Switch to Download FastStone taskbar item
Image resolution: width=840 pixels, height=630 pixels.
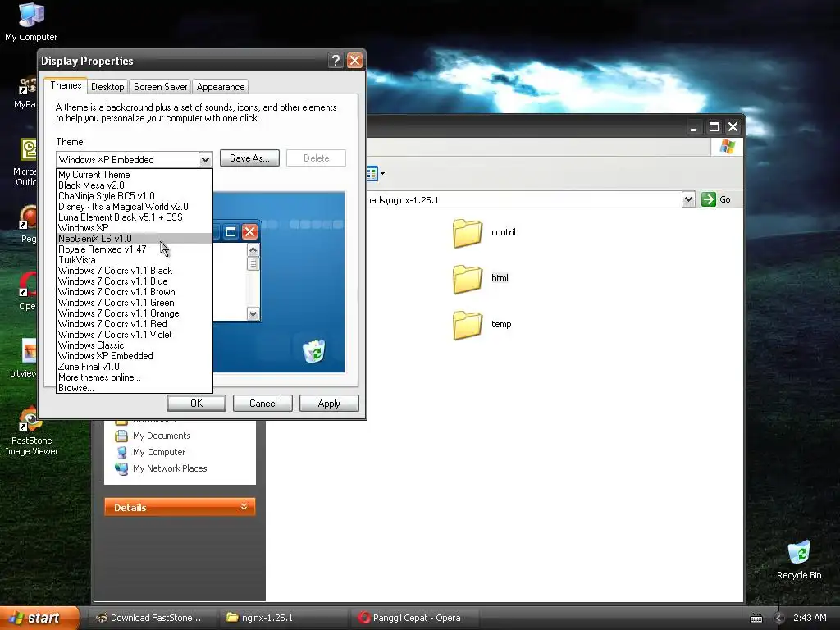tap(151, 618)
